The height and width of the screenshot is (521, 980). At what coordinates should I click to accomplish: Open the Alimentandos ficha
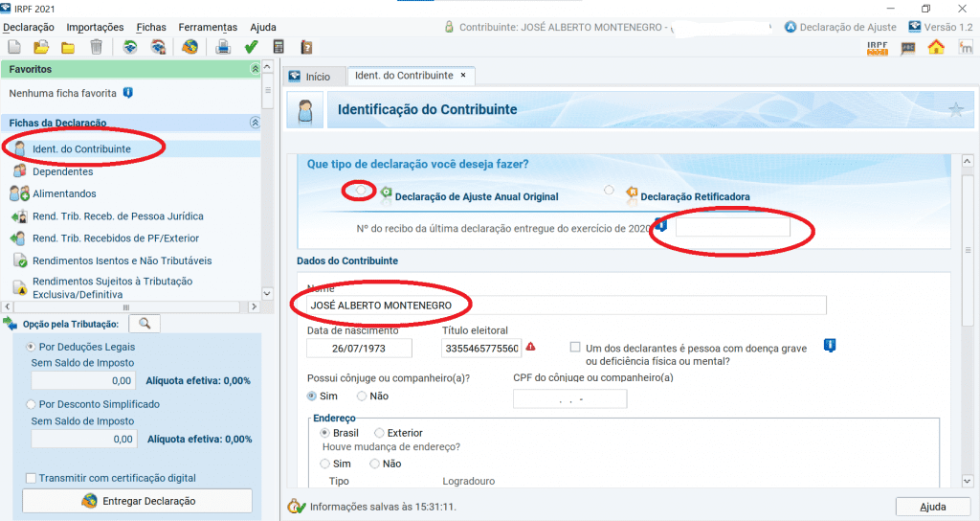tap(64, 193)
